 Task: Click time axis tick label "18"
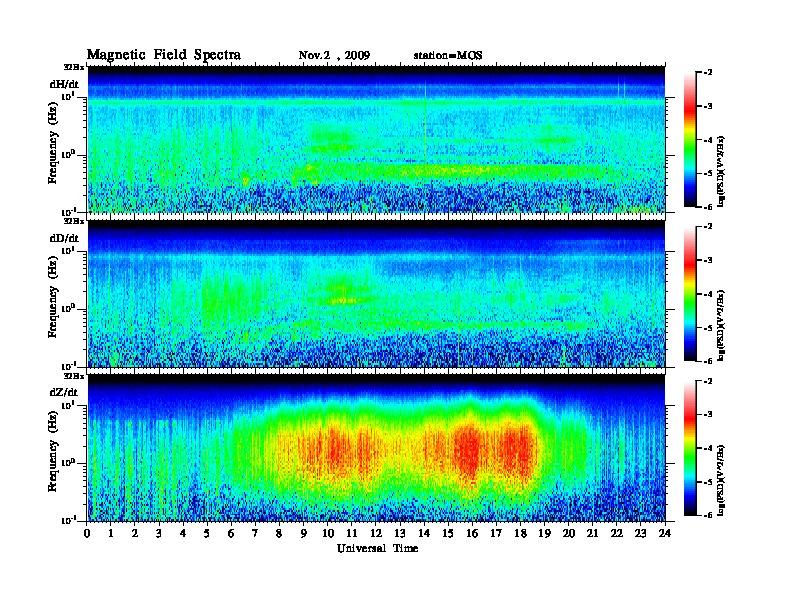(520, 533)
